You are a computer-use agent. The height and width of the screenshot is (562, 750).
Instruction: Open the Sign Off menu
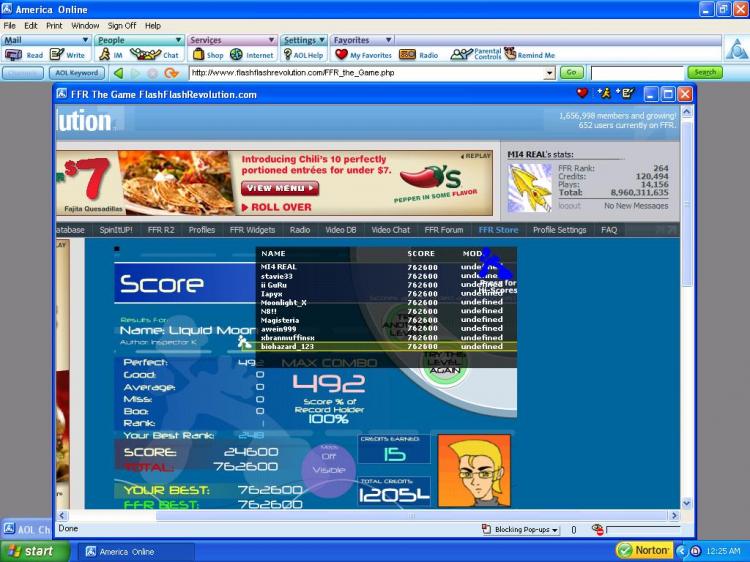[121, 25]
